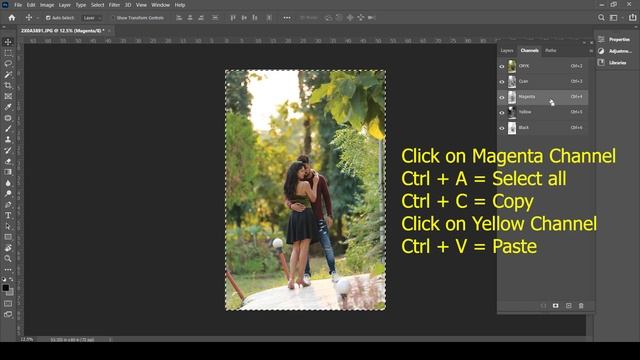Toggle visibility of Yellow channel
Image resolution: width=640 pixels, height=360 pixels.
[502, 113]
